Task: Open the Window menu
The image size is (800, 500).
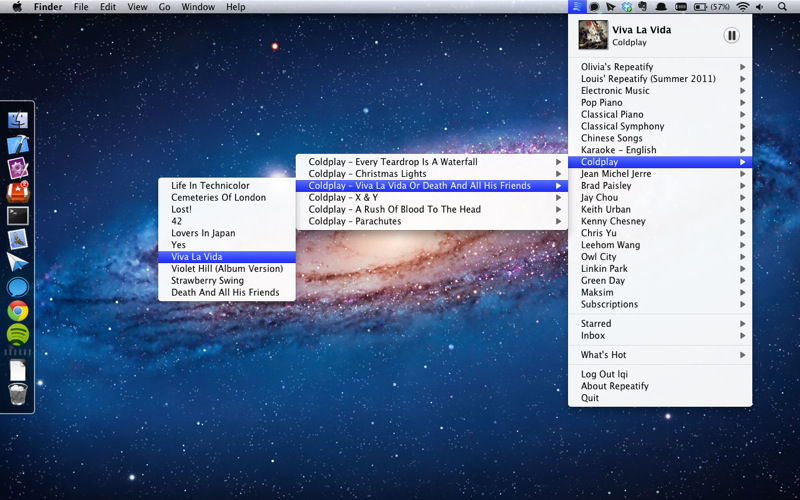Action: (x=198, y=7)
